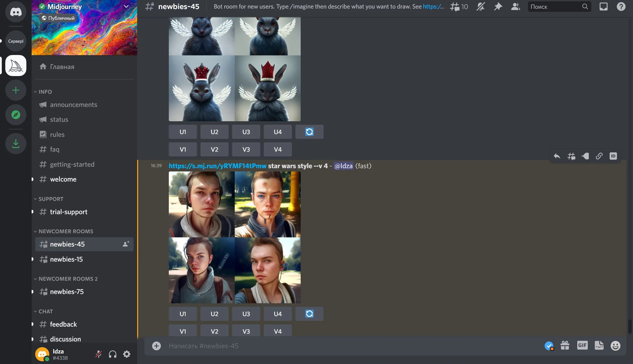Open the GIF picker
This screenshot has height=364, width=633.
coord(582,345)
